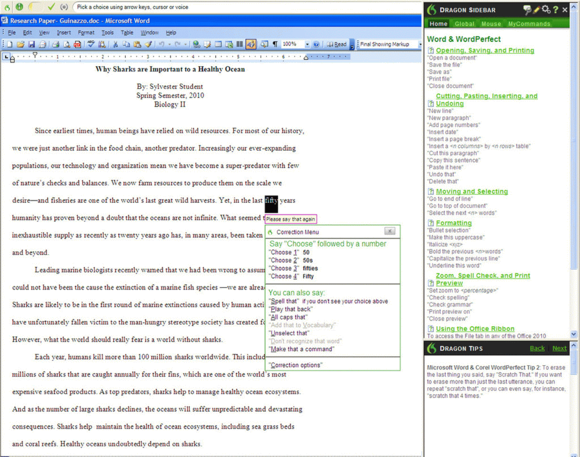Switch to the MyCommands tab
580x457 pixels.
(x=529, y=24)
